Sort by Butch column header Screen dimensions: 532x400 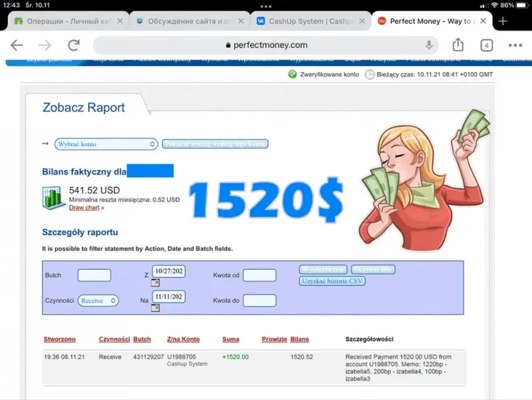(142, 339)
